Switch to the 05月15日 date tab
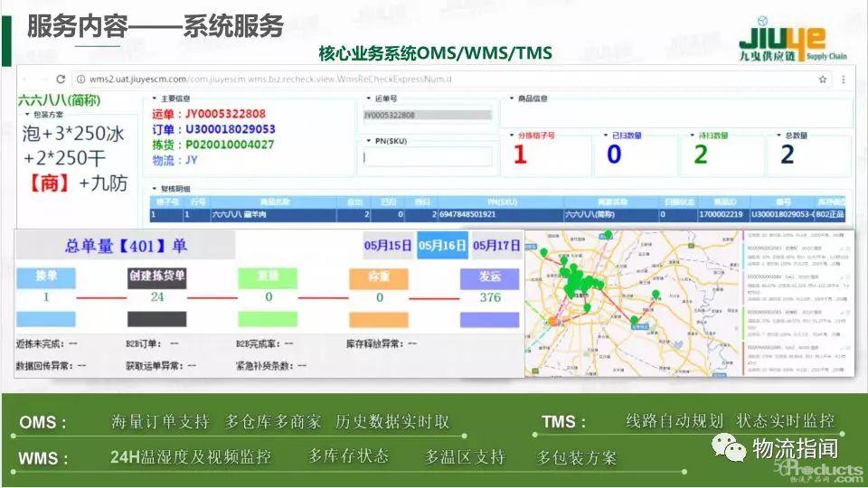Image resolution: width=868 pixels, height=488 pixels. pos(388,245)
